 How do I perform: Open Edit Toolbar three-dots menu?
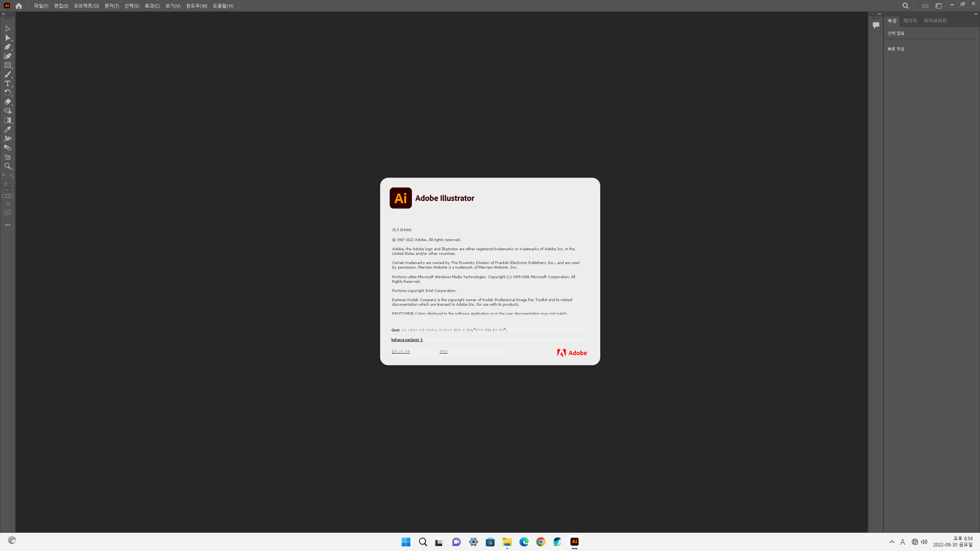coord(7,225)
